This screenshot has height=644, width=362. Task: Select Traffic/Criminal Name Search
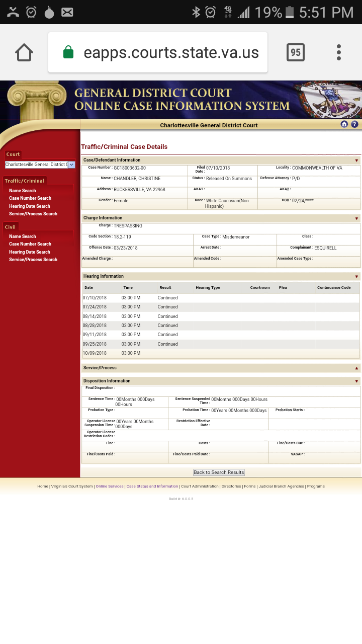[x=23, y=191]
